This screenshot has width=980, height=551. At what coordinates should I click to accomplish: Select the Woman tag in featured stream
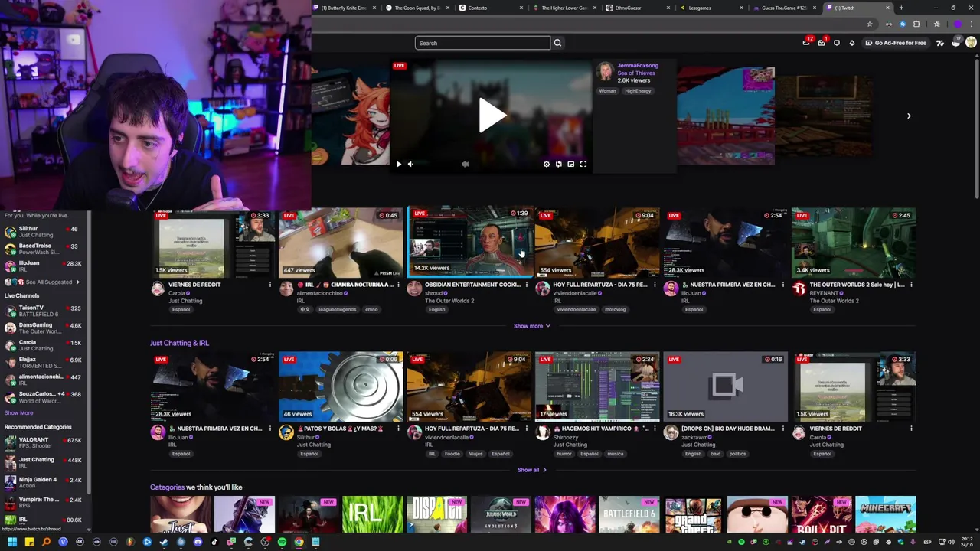coord(607,91)
